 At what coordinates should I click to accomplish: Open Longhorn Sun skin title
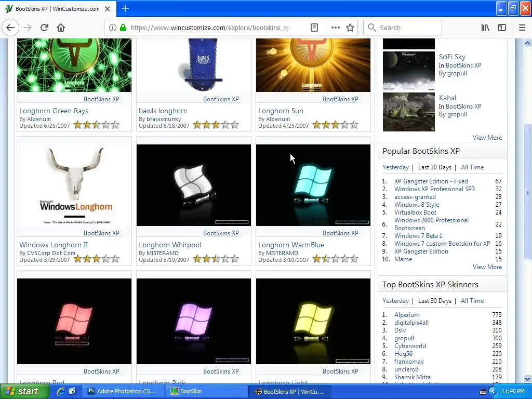281,111
